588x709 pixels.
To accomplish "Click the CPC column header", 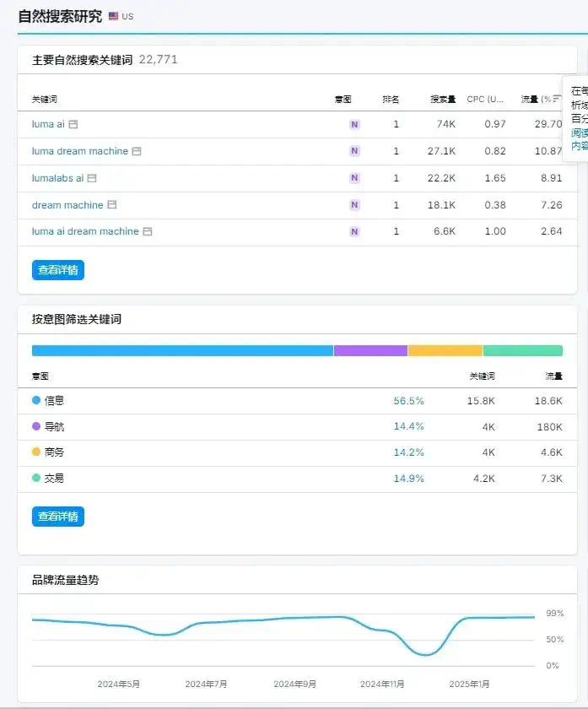I will 485,99.
